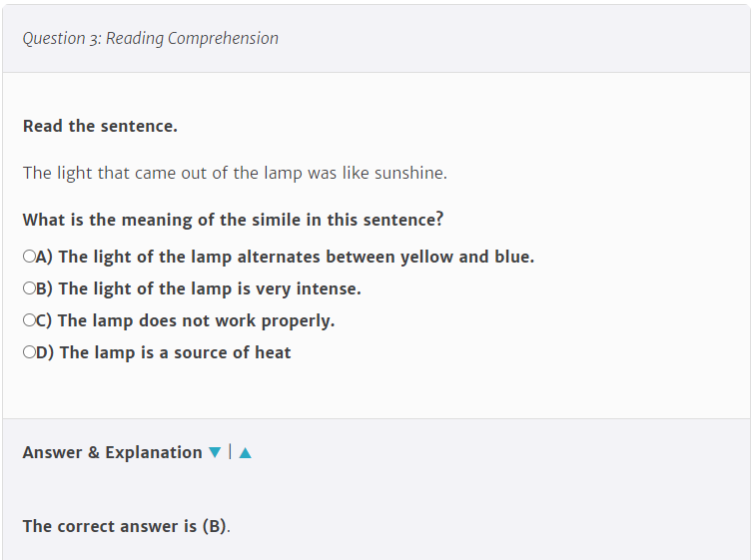Collapse explanation with the up arrow

click(245, 452)
